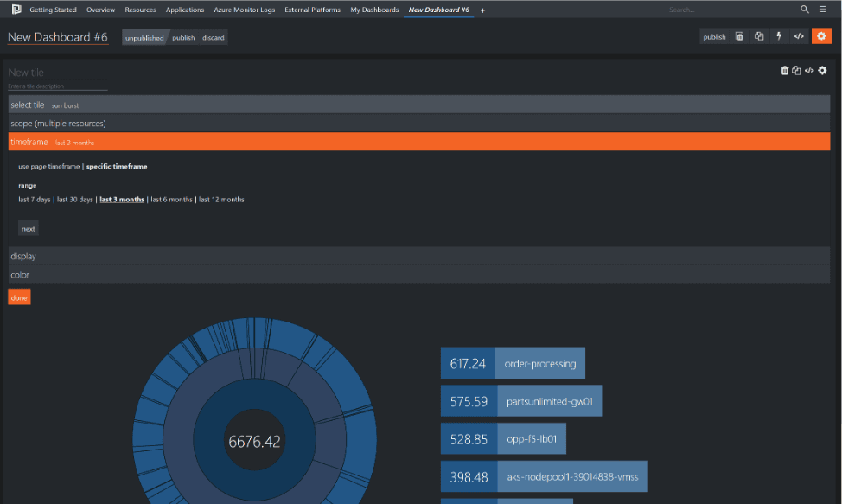This screenshot has height=504, width=842.
Task: Expand the color section
Action: coord(419,275)
